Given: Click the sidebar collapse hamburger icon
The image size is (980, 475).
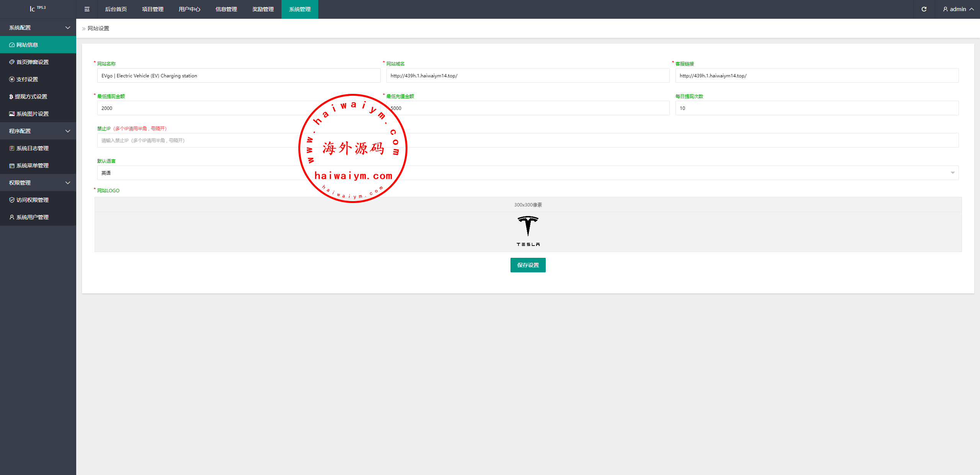Looking at the screenshot, I should pos(87,9).
